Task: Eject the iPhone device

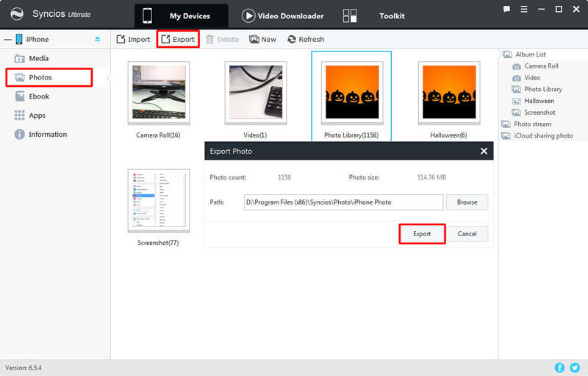Action: coord(98,39)
